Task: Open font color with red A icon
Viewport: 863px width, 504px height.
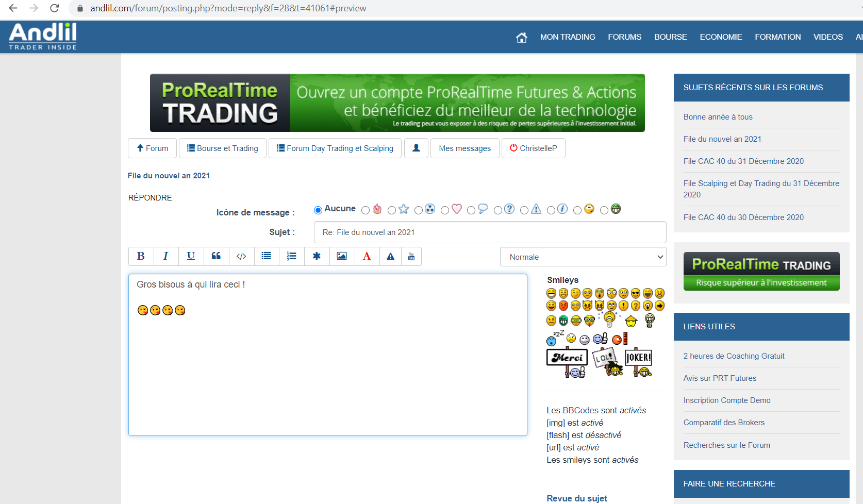Action: [x=367, y=256]
